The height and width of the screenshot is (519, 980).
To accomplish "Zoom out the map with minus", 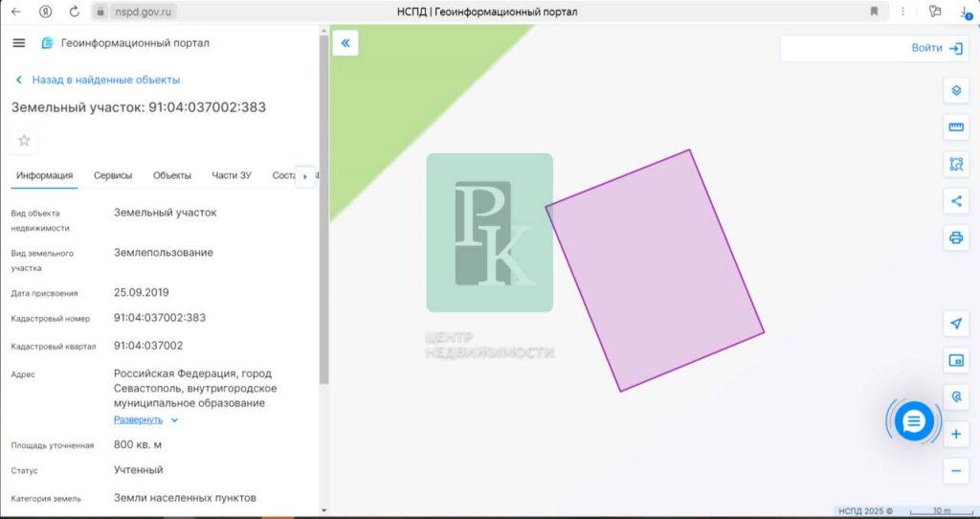I will pos(956,471).
